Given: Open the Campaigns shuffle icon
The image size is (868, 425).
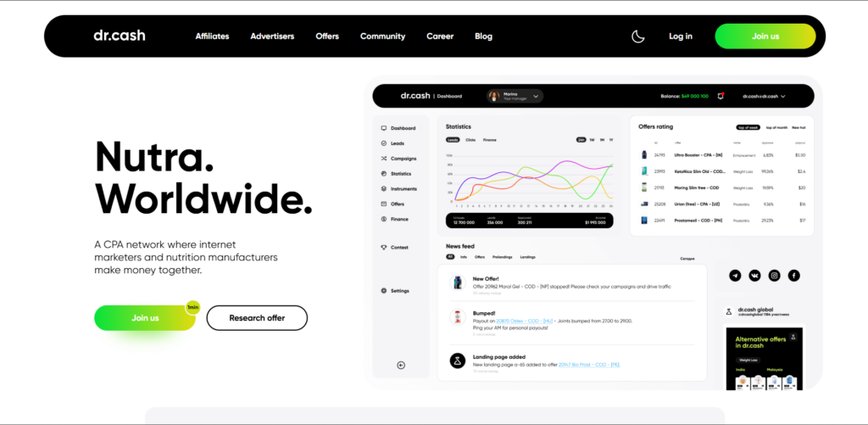Looking at the screenshot, I should click(384, 159).
